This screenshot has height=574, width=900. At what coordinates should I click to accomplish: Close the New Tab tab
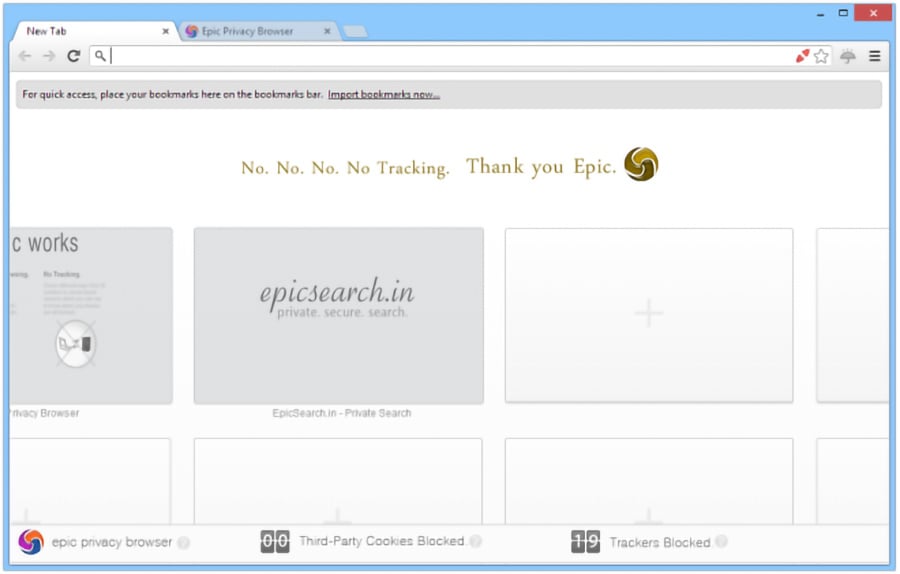[x=165, y=31]
